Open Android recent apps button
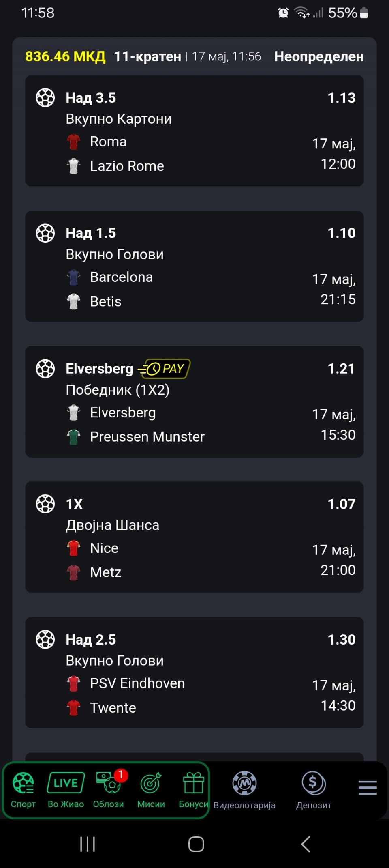Screen dimensions: 389x868 tap(88, 844)
